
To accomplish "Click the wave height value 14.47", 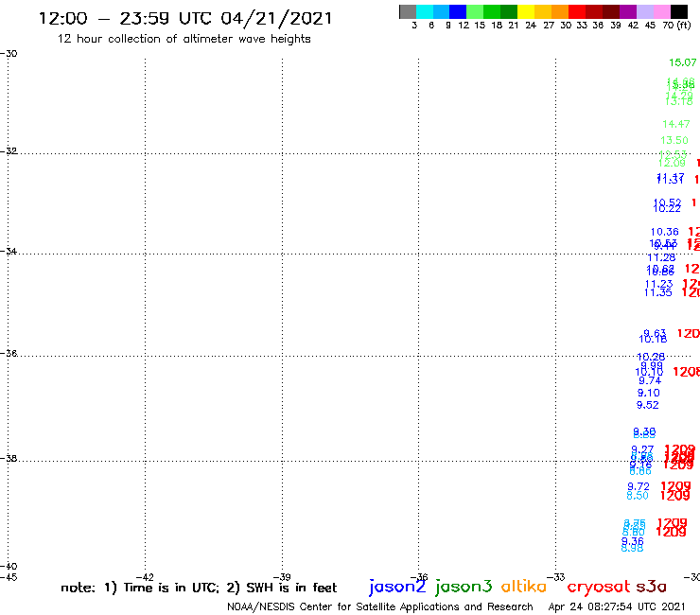I will 676,124.
